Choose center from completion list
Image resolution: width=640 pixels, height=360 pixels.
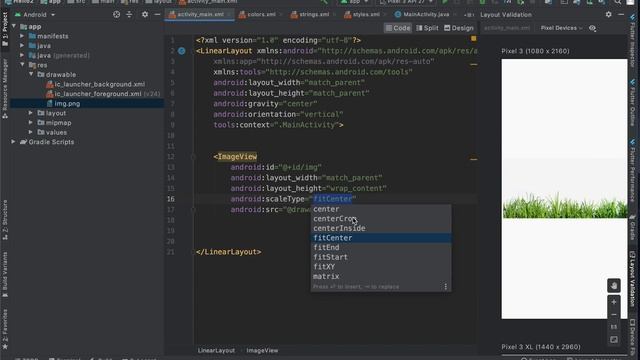coord(381,209)
